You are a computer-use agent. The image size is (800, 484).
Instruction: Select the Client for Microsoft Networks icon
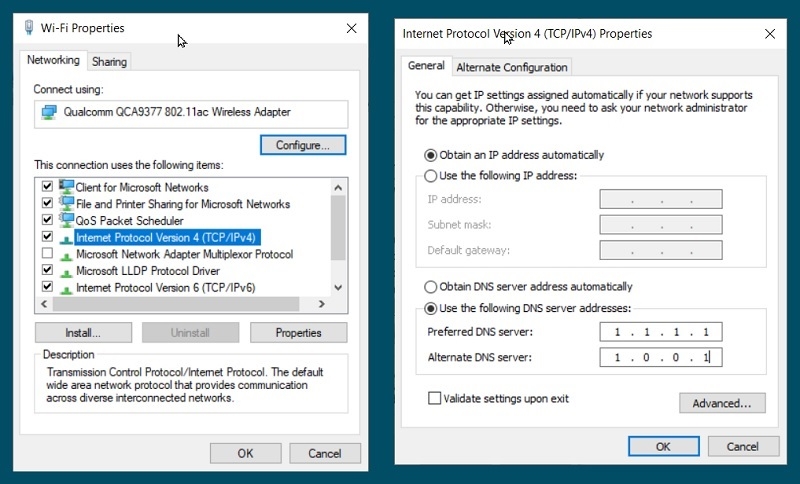tap(67, 187)
